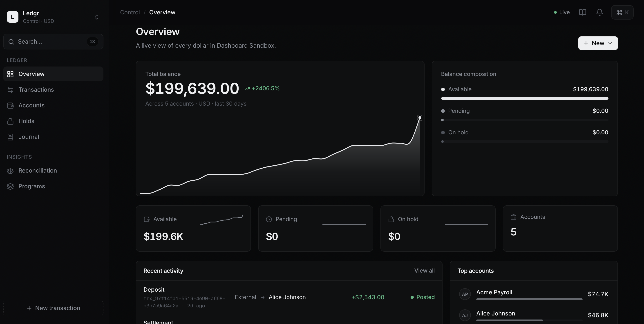Click the Available balance progress bar
The image size is (644, 324).
coord(525,98)
